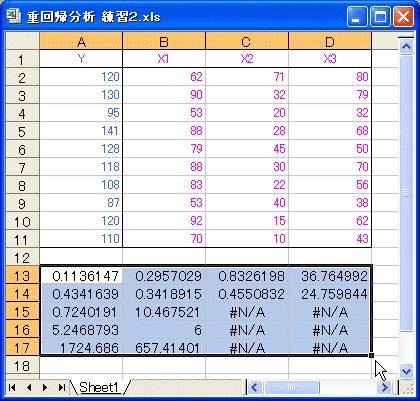This screenshot has height=401, width=420.
Task: Click the X2 header cell in row 1
Action: pos(247,59)
